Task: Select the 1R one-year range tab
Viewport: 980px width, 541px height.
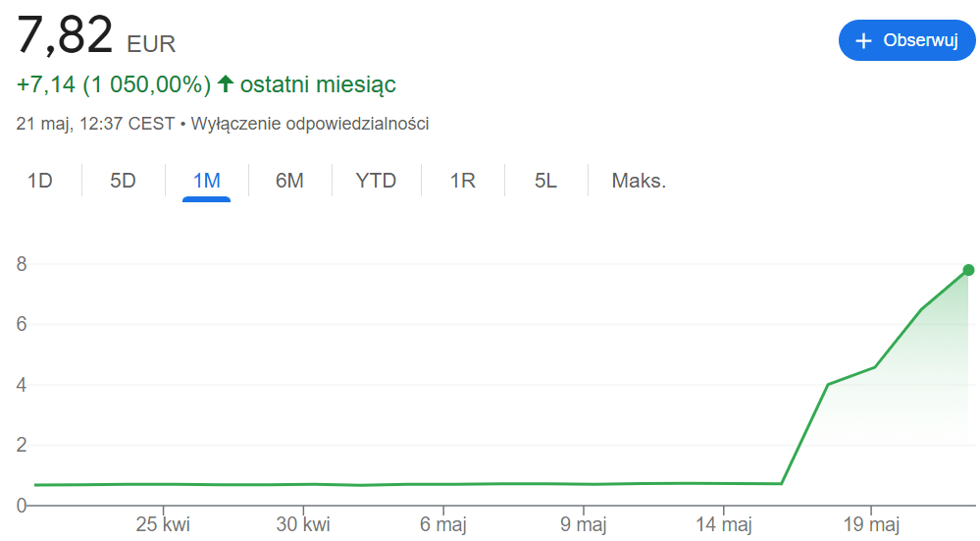Action: point(462,181)
